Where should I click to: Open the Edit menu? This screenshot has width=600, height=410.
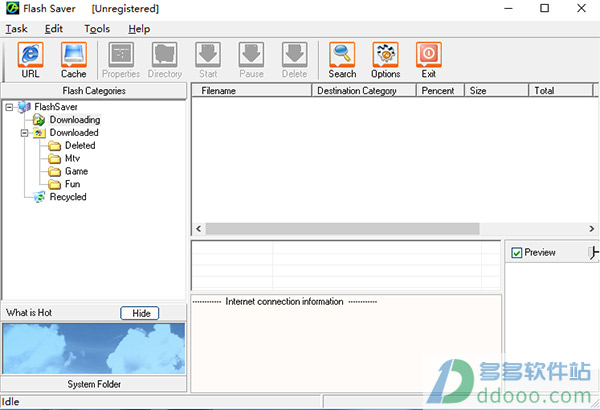tap(54, 29)
